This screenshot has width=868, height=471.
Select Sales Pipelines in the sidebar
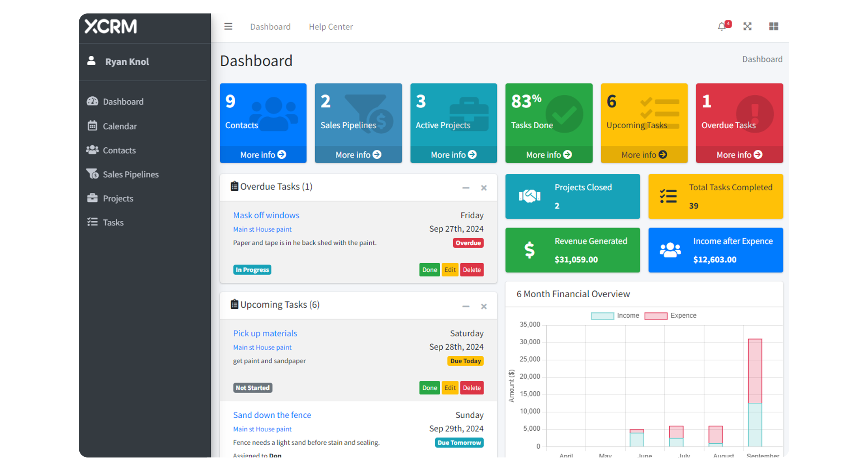[x=131, y=174]
